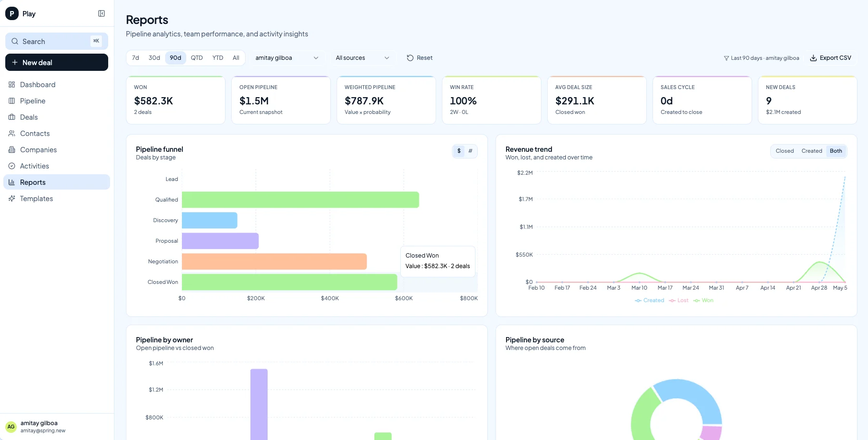This screenshot has width=868, height=440.
Task: Select the QTD time range
Action: click(197, 58)
